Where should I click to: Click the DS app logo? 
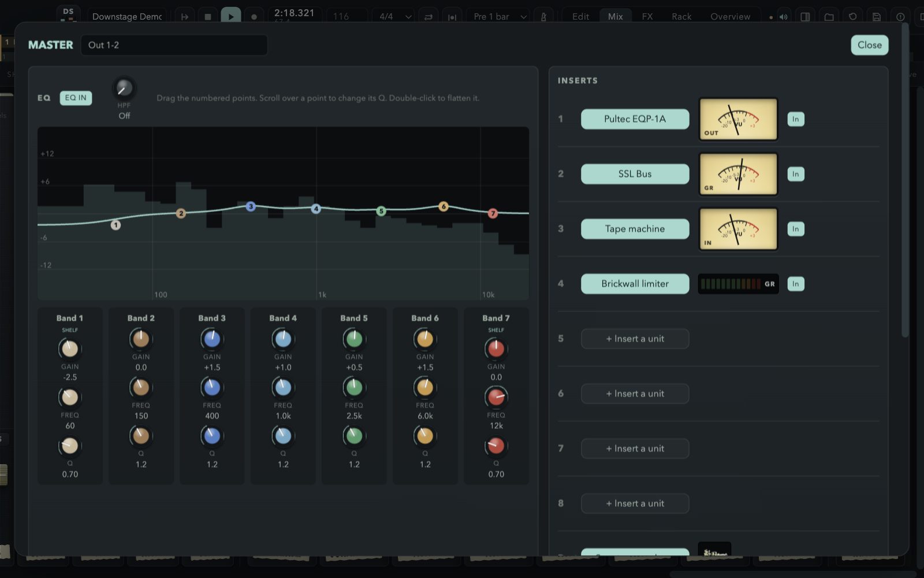coord(68,14)
